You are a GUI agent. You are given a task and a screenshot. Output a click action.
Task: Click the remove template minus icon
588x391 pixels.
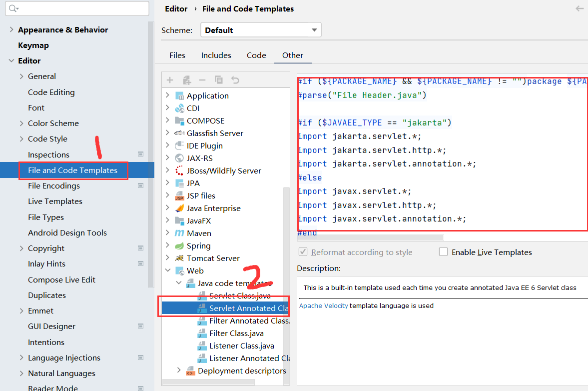pyautogui.click(x=202, y=80)
